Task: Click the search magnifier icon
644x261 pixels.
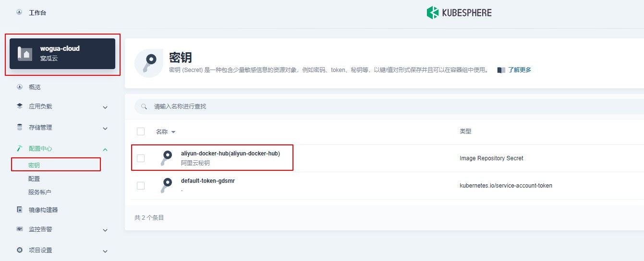Action: click(144, 107)
